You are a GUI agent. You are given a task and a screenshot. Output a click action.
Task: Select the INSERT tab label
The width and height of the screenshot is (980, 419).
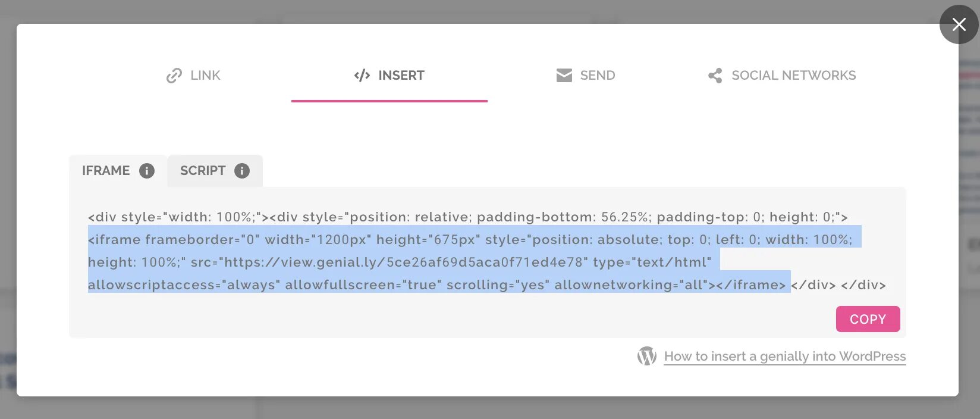(401, 76)
